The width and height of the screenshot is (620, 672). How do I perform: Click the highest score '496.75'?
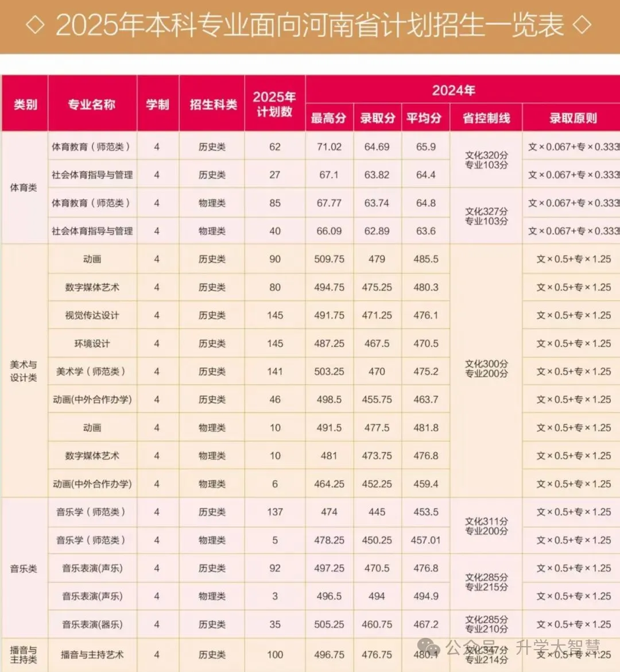329,654
